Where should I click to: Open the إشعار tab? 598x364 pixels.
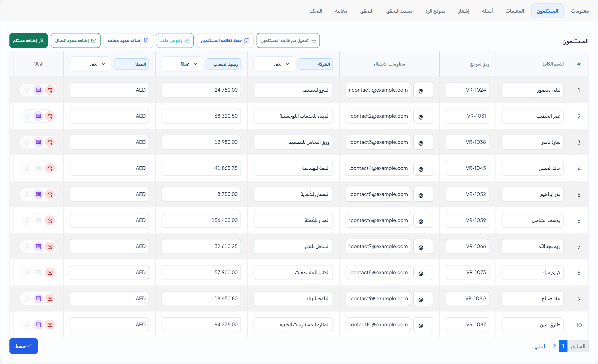463,11
